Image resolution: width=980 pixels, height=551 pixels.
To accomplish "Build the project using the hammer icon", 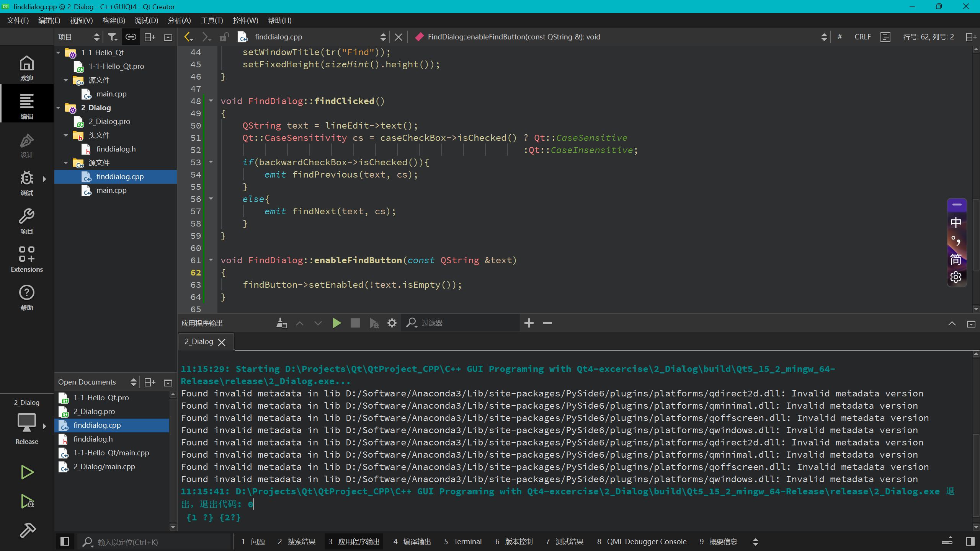I will click(27, 531).
